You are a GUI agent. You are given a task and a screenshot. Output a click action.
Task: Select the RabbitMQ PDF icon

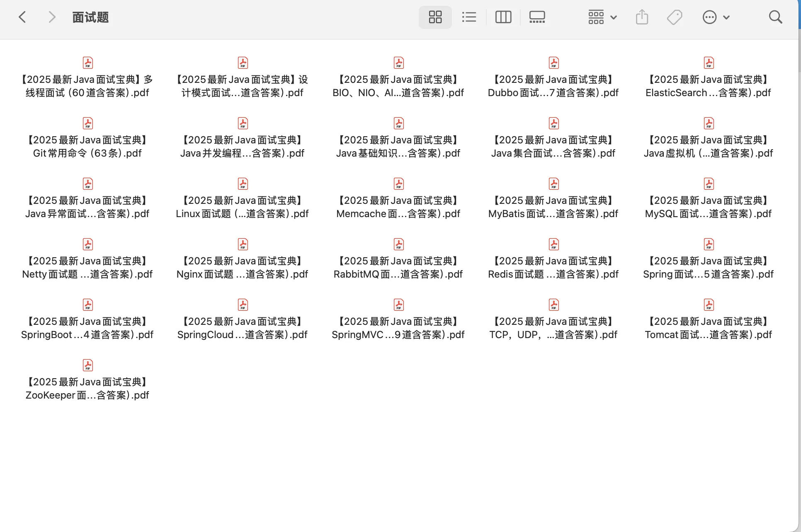point(398,244)
